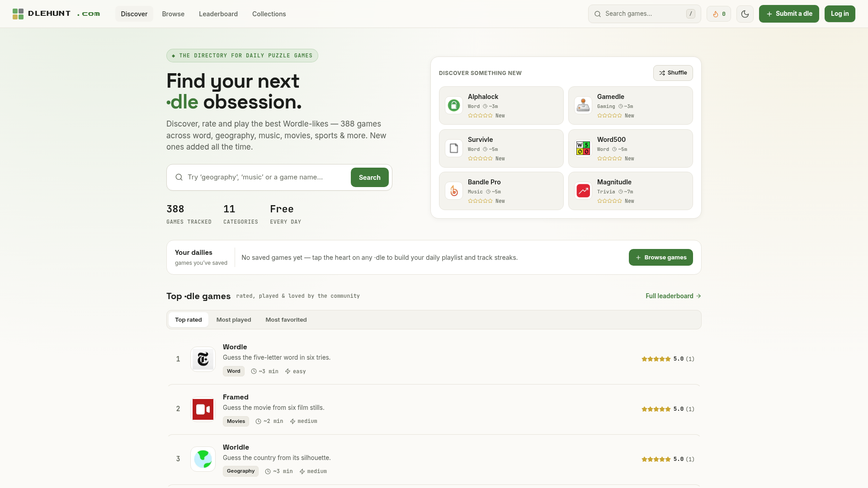Open the Collections nav item
Viewport: 868px width, 488px height.
269,14
